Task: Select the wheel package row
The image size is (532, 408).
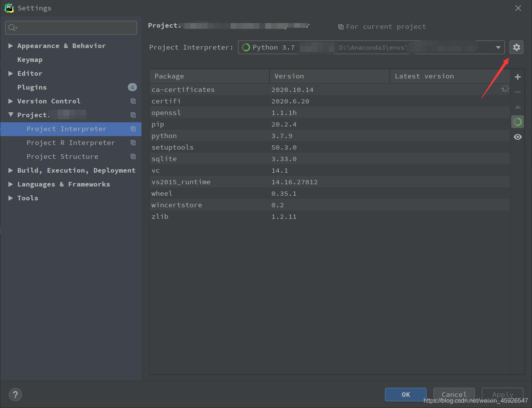Action: 330,193
